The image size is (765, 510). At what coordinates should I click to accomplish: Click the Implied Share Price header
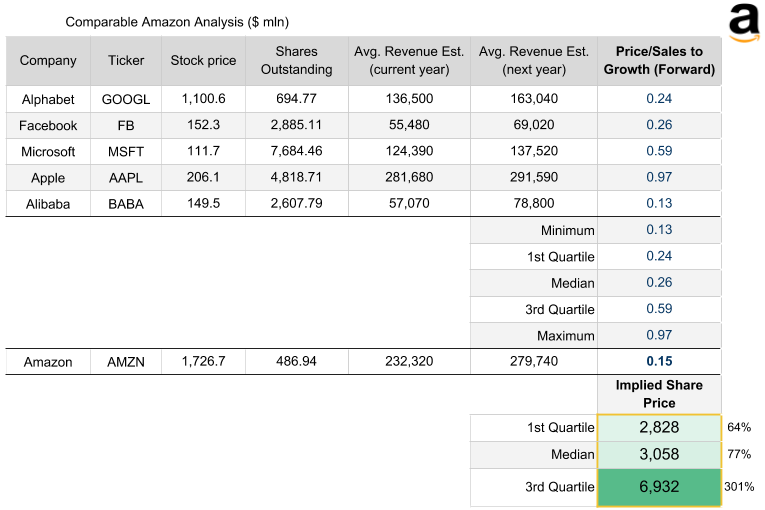659,394
